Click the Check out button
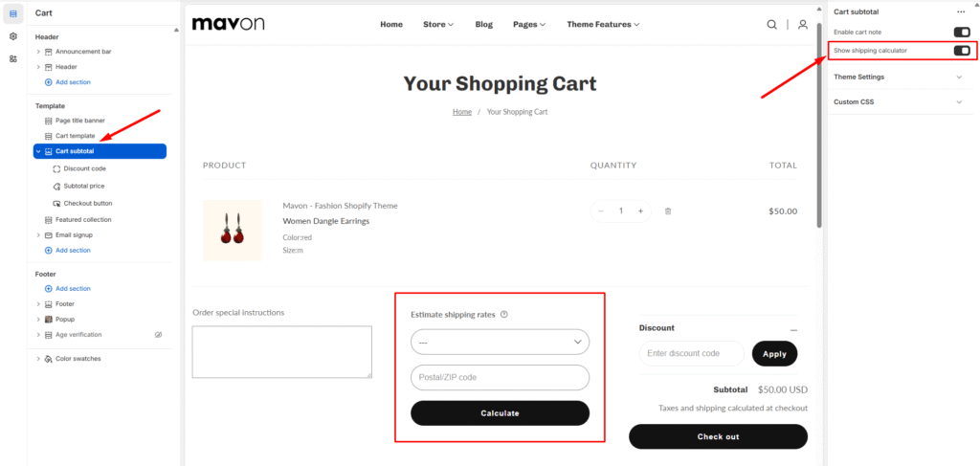980x466 pixels. pyautogui.click(x=718, y=436)
